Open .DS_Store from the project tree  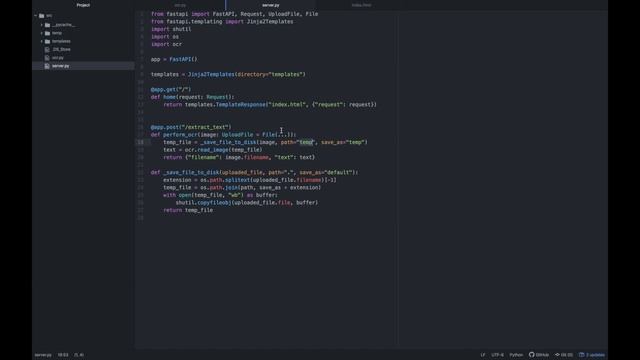[x=61, y=49]
